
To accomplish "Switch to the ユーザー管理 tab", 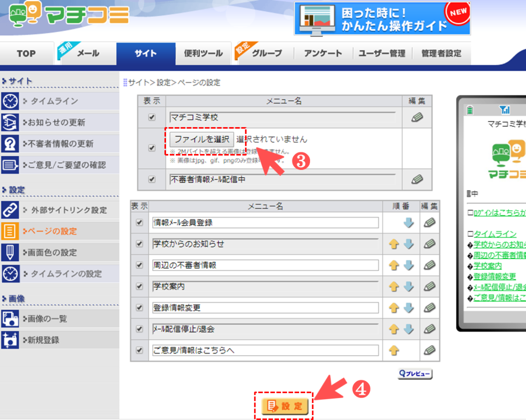I will coord(382,54).
